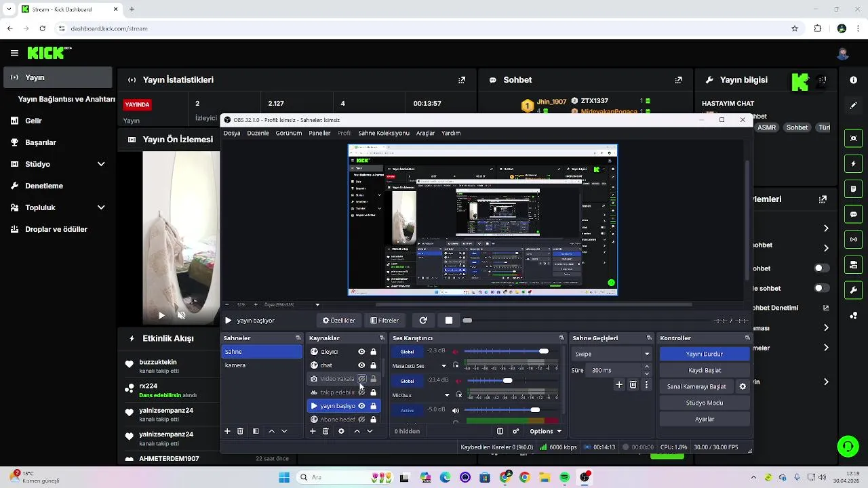Switch the mixer layout icon beside Options
The height and width of the screenshot is (488, 868).
click(x=500, y=431)
